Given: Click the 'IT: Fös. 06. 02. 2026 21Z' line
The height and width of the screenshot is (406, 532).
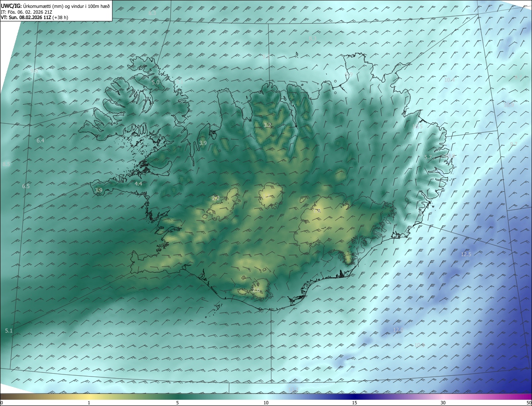Looking at the screenshot, I should 27,12.
